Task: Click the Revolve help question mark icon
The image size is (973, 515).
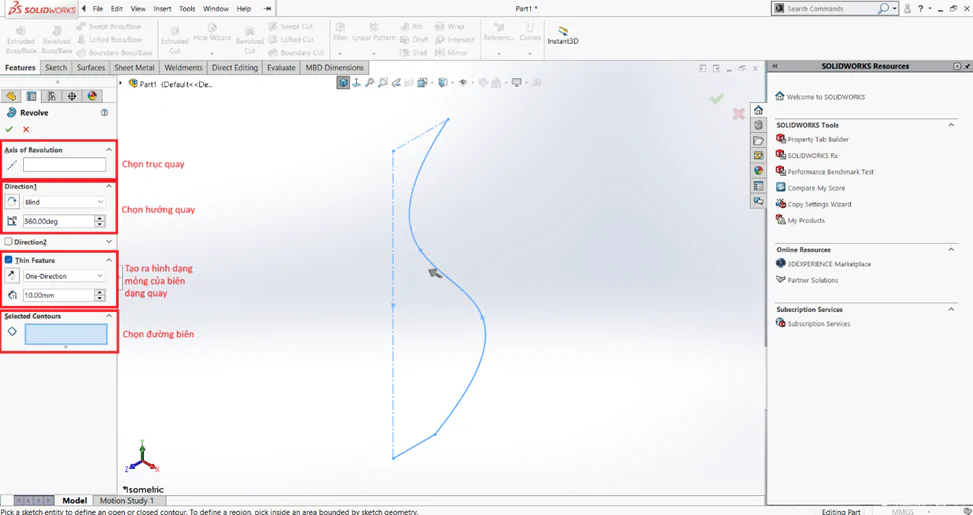Action: 104,113
